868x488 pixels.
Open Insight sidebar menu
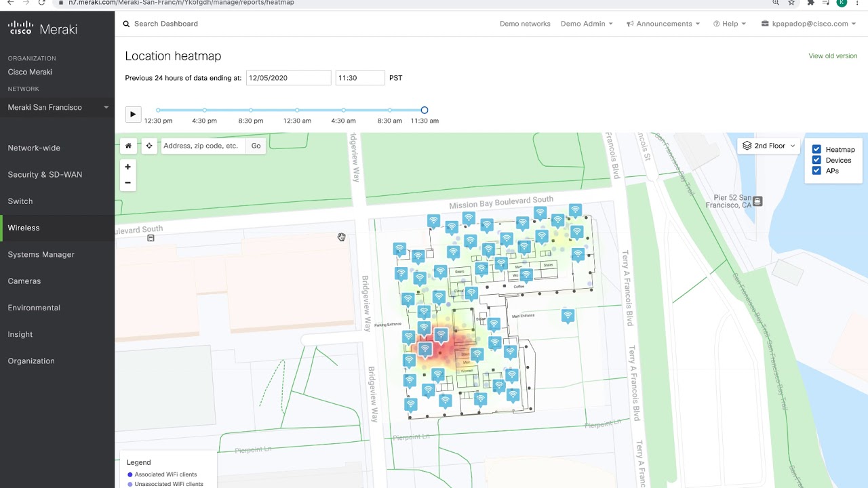20,334
